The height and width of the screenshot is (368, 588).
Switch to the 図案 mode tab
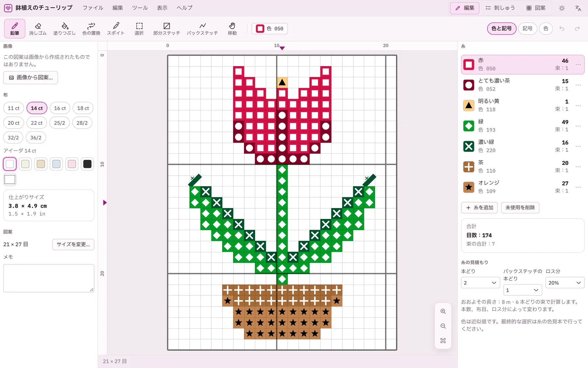[x=536, y=8]
